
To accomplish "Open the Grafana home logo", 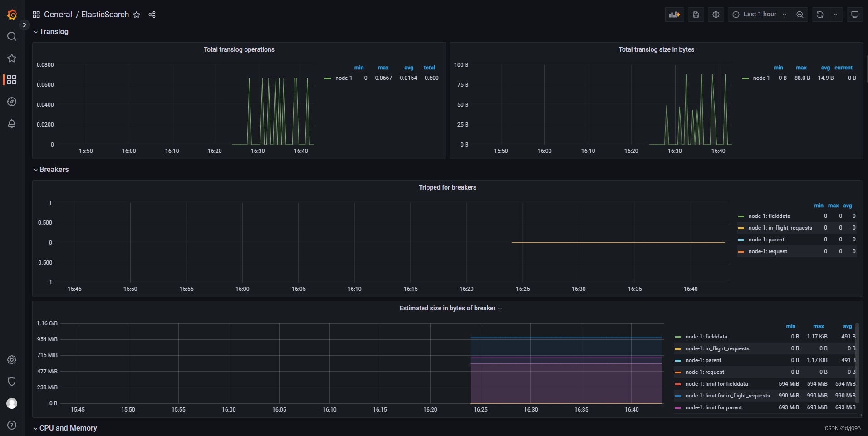I will pyautogui.click(x=12, y=15).
